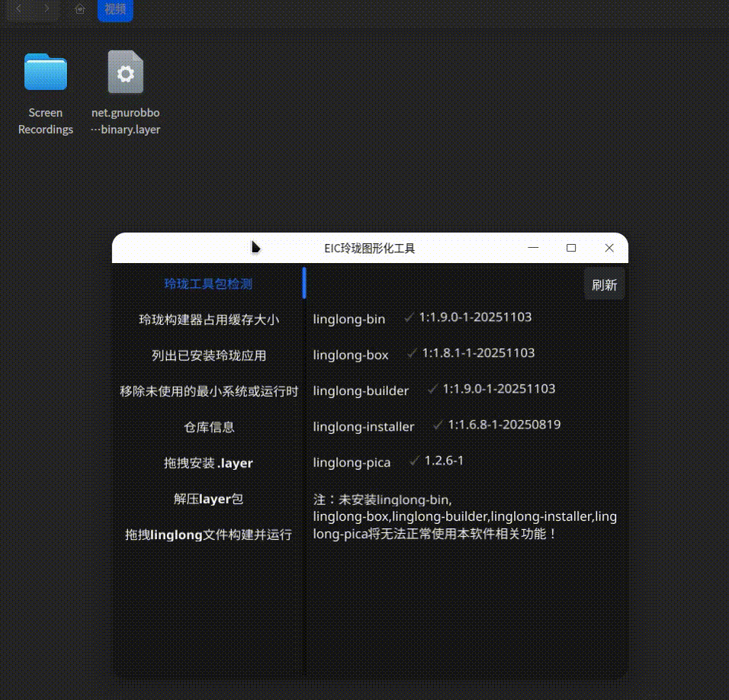
Task: Click version 1.2.6-1 of linglong-pica
Action: tap(444, 461)
